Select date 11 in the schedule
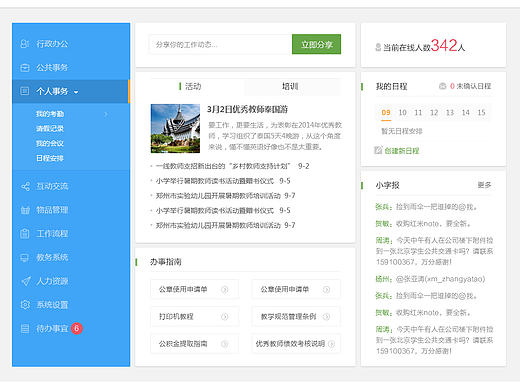520x390 pixels. click(x=418, y=113)
